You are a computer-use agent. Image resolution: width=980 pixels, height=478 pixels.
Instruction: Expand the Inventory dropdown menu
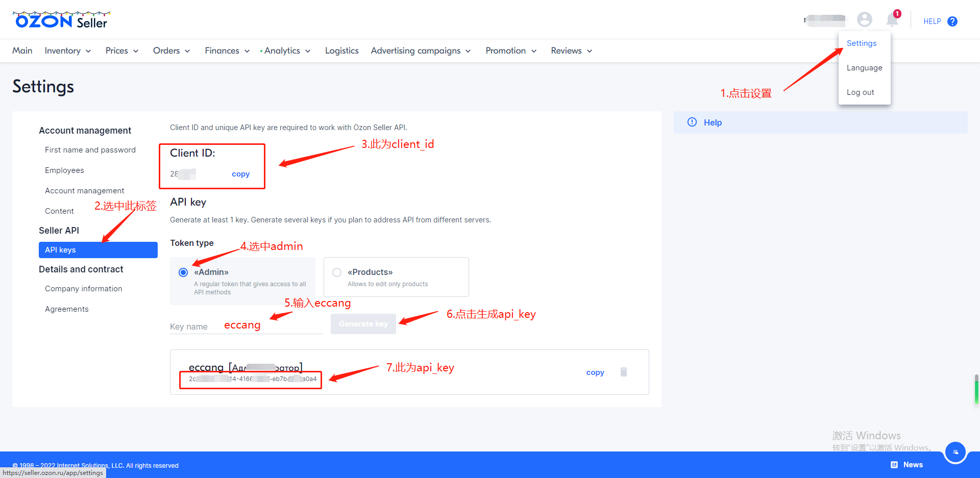point(68,51)
